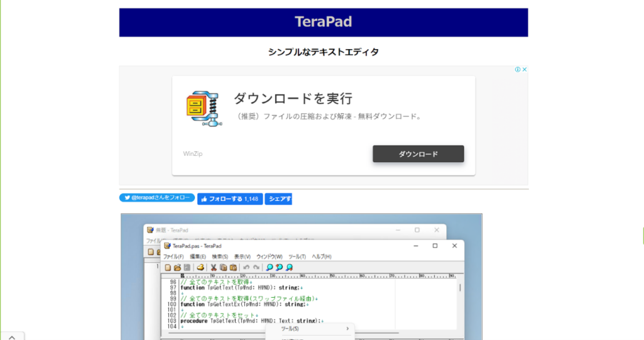Screen dimensions: 644x340
Task: Click the Redo arrow icon in TeraPad.pas toolbar
Action: click(256, 267)
